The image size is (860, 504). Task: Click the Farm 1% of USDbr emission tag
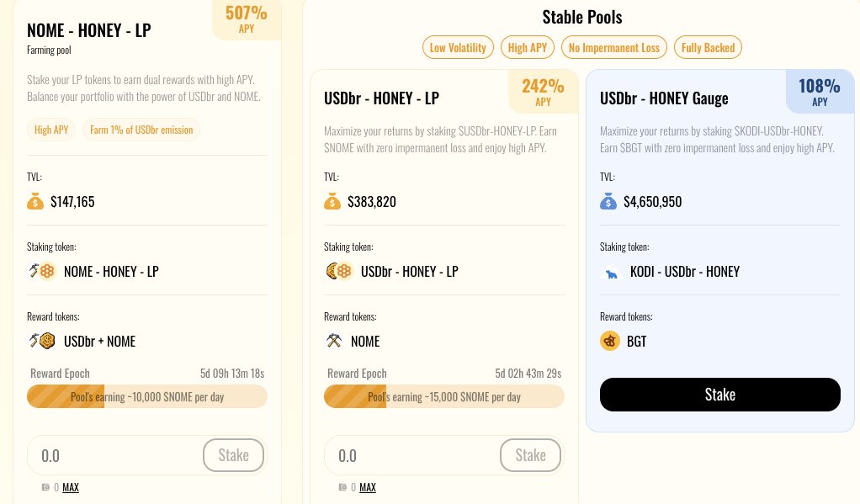(x=141, y=130)
